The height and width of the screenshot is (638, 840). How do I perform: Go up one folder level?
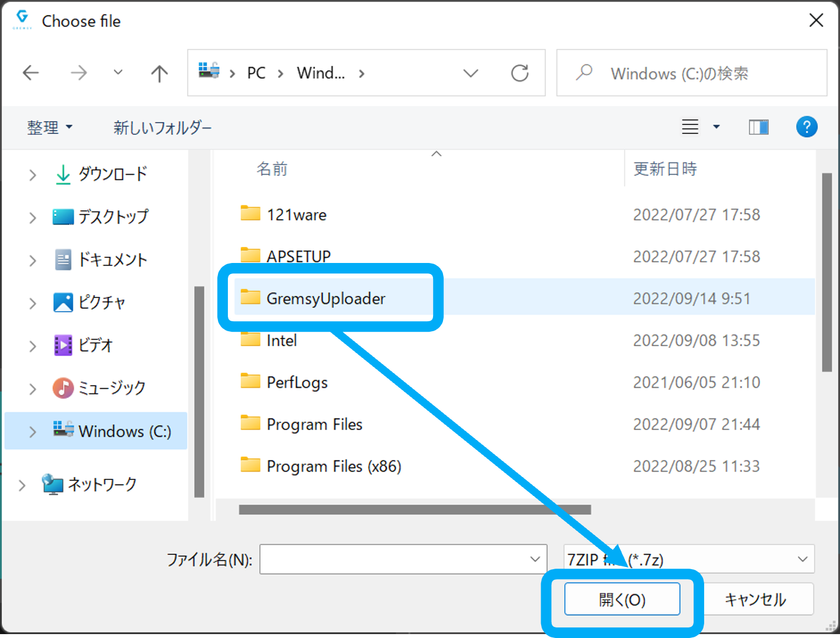[x=159, y=73]
